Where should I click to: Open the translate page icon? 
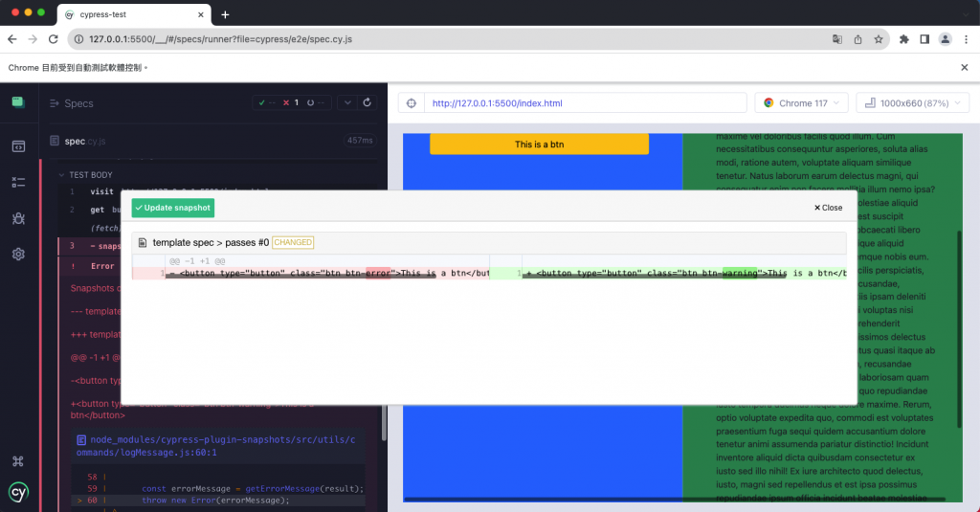click(837, 39)
